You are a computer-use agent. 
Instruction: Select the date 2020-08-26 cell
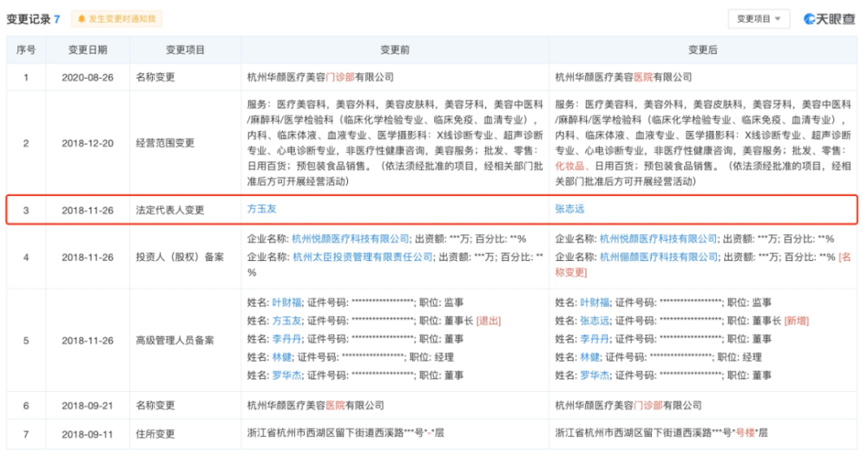[x=88, y=77]
